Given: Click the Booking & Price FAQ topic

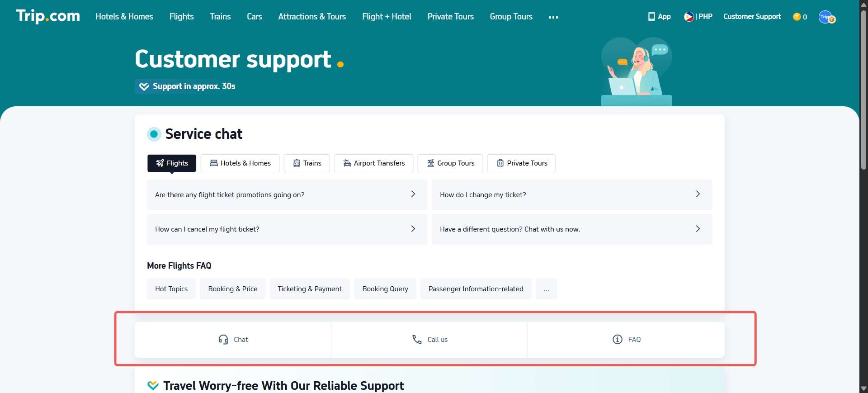Looking at the screenshot, I should coord(233,289).
